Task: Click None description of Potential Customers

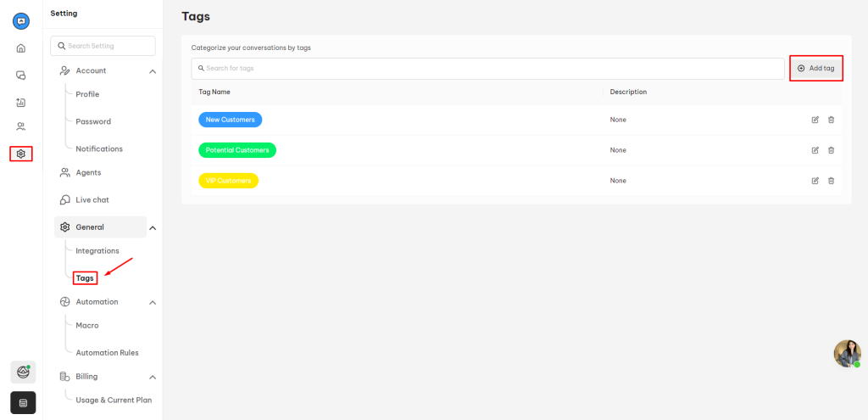Action: 618,150
